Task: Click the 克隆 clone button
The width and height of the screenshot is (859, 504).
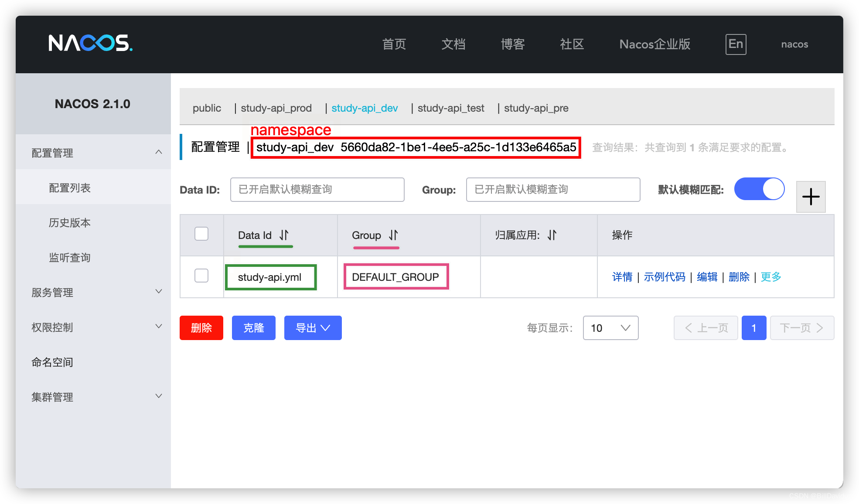Action: click(x=254, y=328)
